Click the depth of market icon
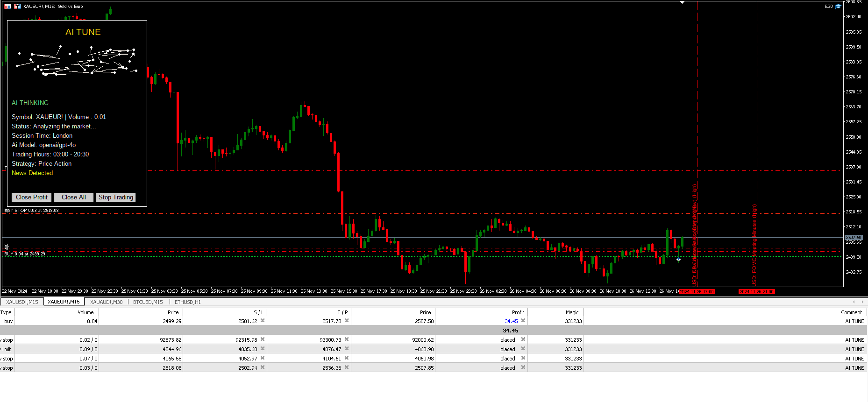This screenshot has width=868, height=402. [x=17, y=6]
